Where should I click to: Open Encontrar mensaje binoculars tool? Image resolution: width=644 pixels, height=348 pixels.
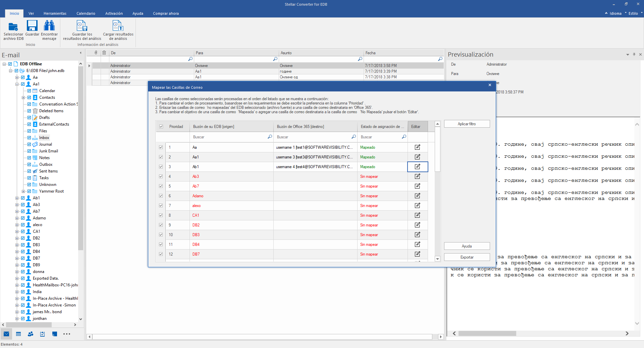point(49,26)
